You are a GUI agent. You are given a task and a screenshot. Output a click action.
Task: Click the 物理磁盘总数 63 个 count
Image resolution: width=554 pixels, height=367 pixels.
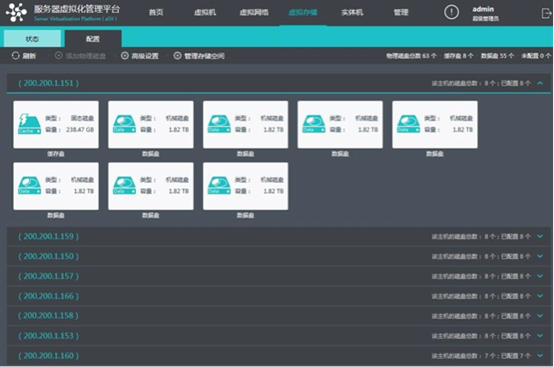click(411, 56)
